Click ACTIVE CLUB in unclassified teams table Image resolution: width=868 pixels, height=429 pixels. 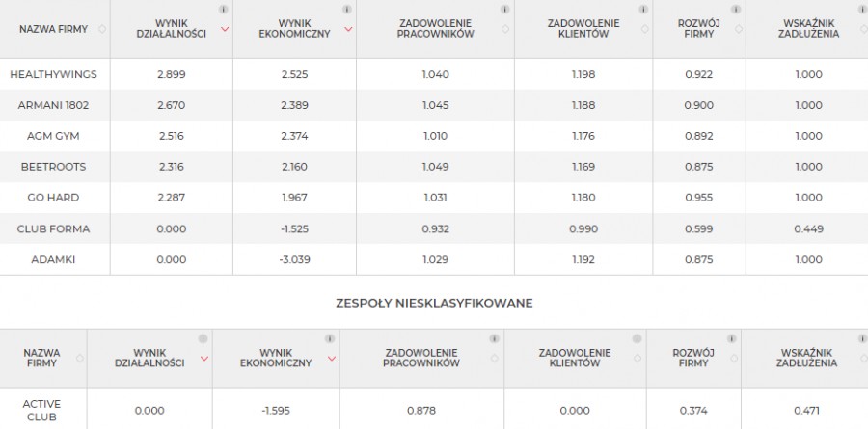click(x=42, y=410)
